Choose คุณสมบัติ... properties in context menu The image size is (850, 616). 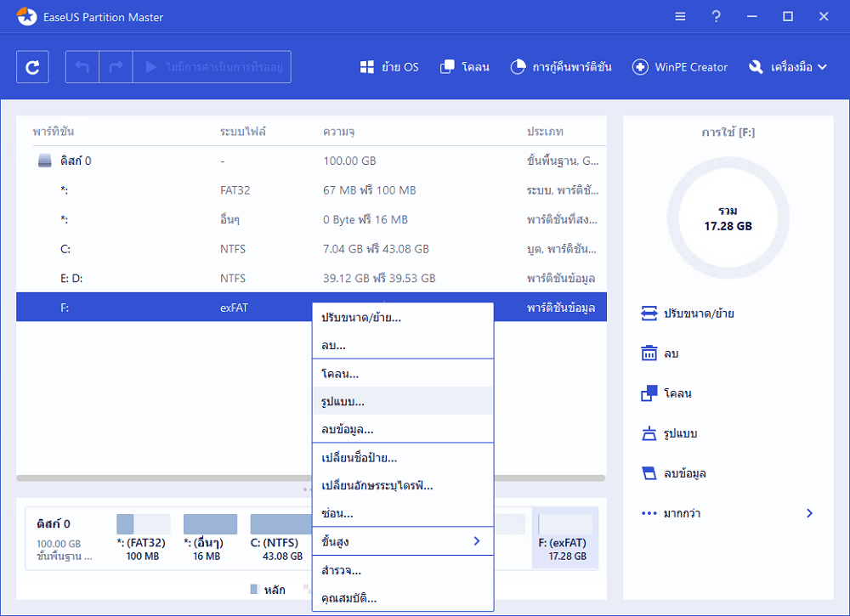pos(403,598)
